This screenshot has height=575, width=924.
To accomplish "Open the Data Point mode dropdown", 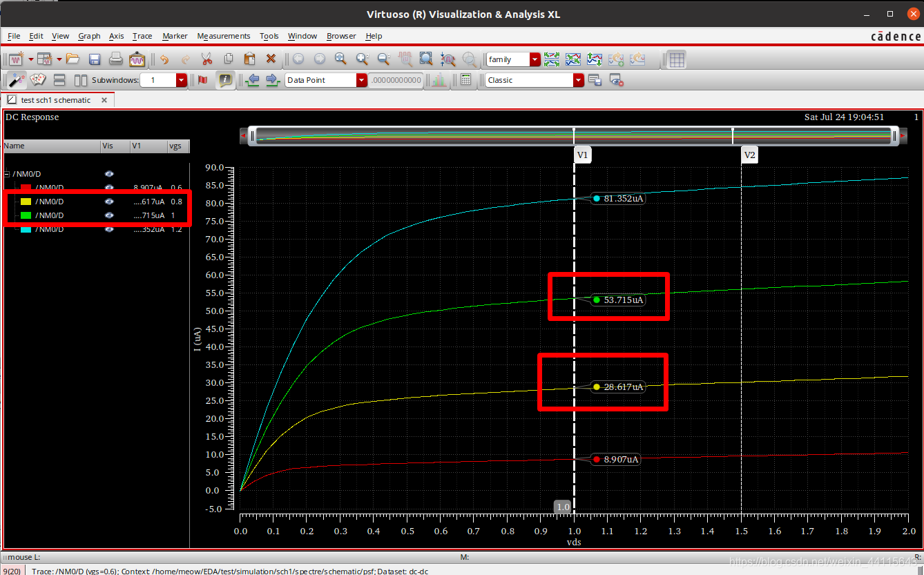I will click(362, 80).
